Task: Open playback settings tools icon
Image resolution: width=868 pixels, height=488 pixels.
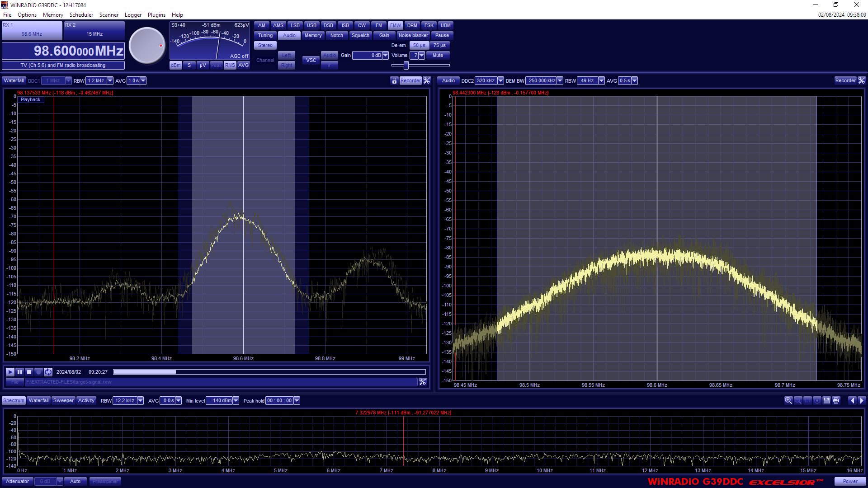Action: coord(423,382)
